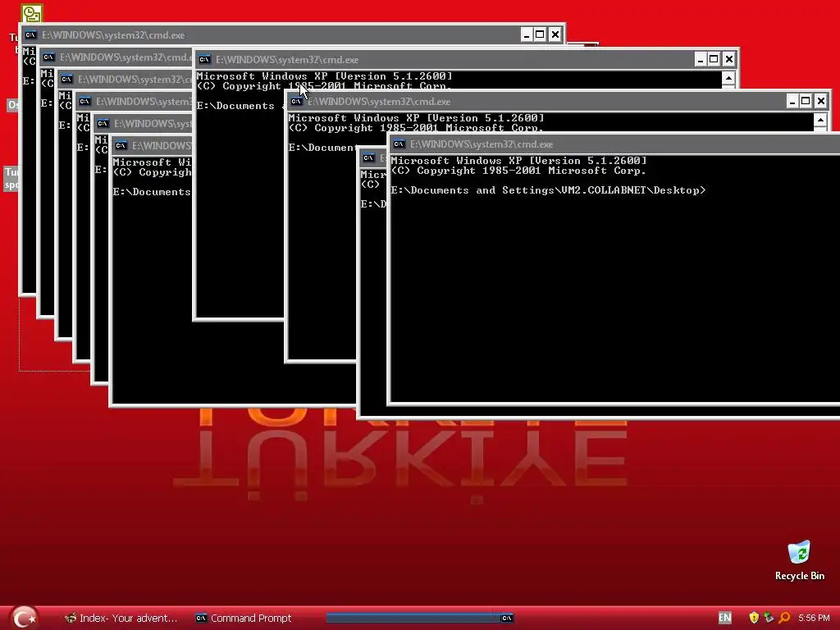Click the network connection tray icon
Viewport: 840px width, 630px height.
coord(769,618)
